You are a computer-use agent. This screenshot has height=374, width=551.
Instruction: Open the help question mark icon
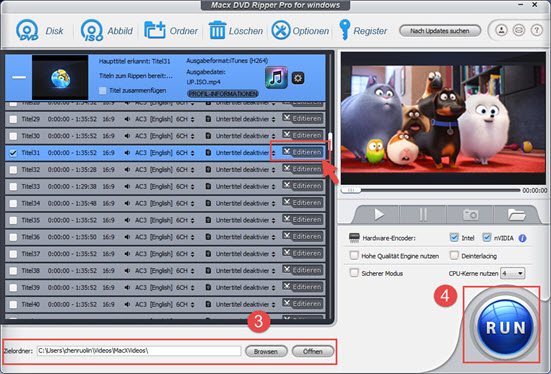(x=536, y=30)
